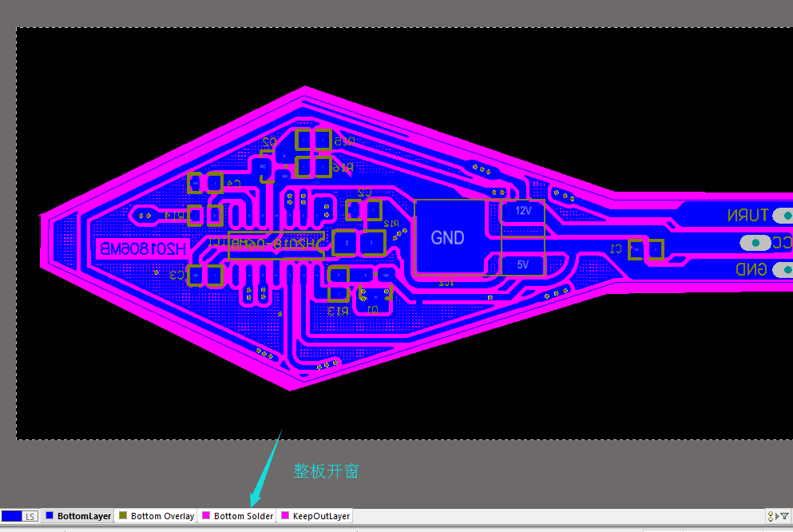Click the yellow diamonds snap icon
Image resolution: width=793 pixels, height=532 pixels.
pyautogui.click(x=770, y=517)
